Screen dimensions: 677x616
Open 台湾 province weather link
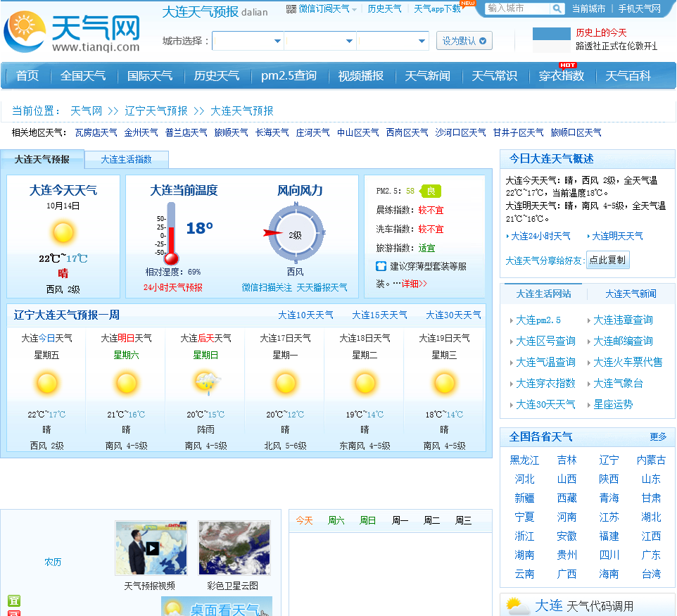(x=651, y=574)
